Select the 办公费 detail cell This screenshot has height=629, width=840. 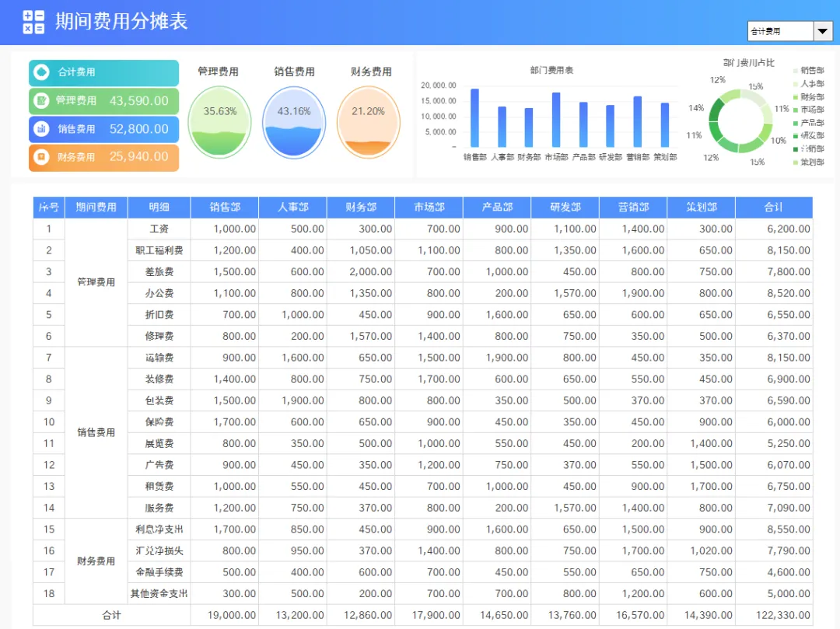(x=159, y=293)
